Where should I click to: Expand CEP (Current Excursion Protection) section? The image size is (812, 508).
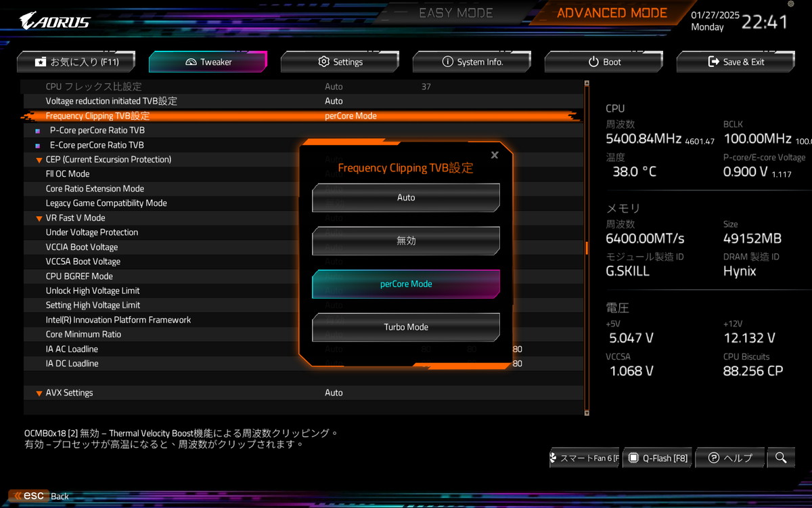[39, 160]
